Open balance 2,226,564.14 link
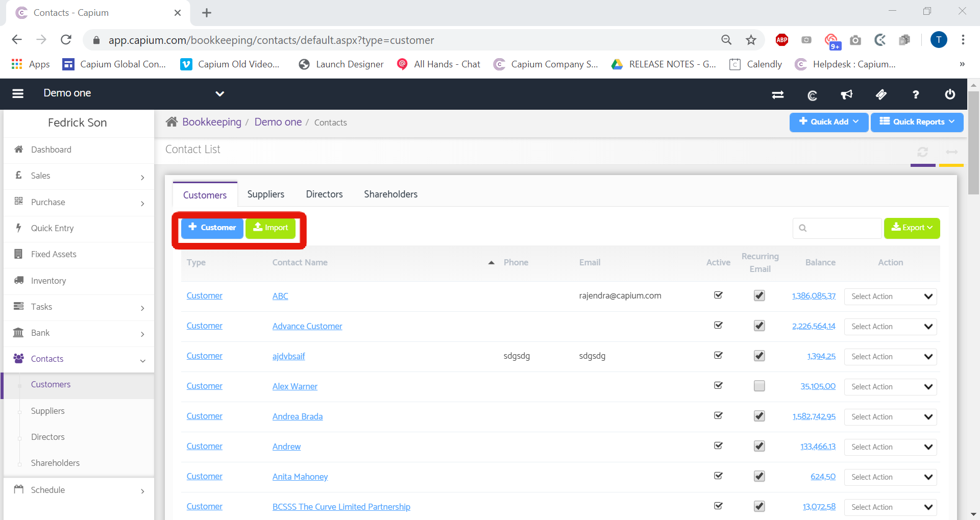Image resolution: width=980 pixels, height=520 pixels. (814, 327)
